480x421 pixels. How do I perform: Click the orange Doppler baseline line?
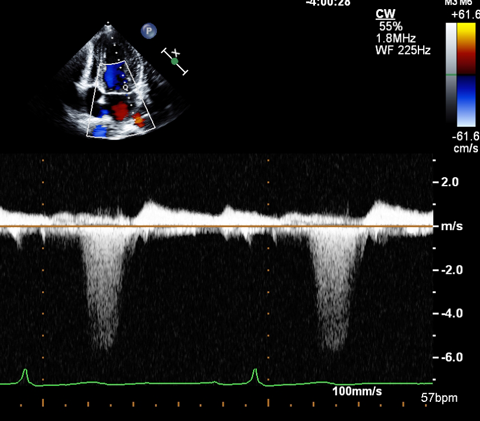(x=217, y=226)
